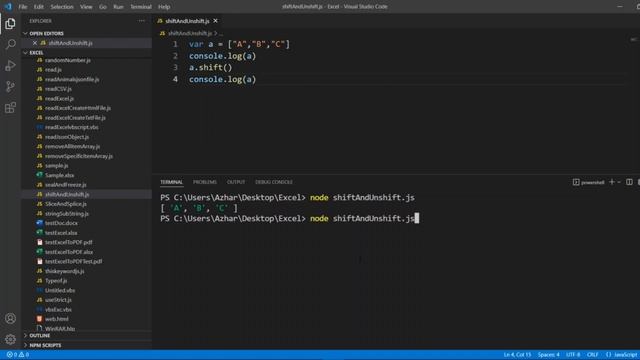Open the Search view in activity bar
The height and width of the screenshot is (360, 640).
click(x=10, y=44)
